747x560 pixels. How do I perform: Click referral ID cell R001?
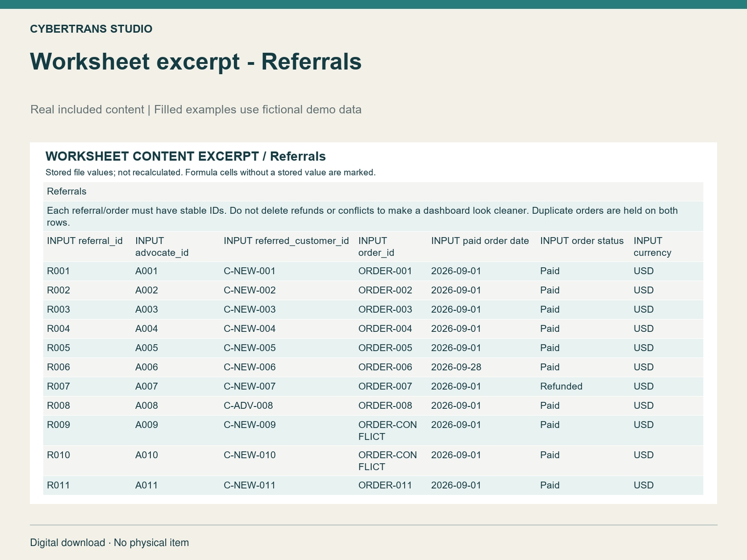[x=58, y=271]
